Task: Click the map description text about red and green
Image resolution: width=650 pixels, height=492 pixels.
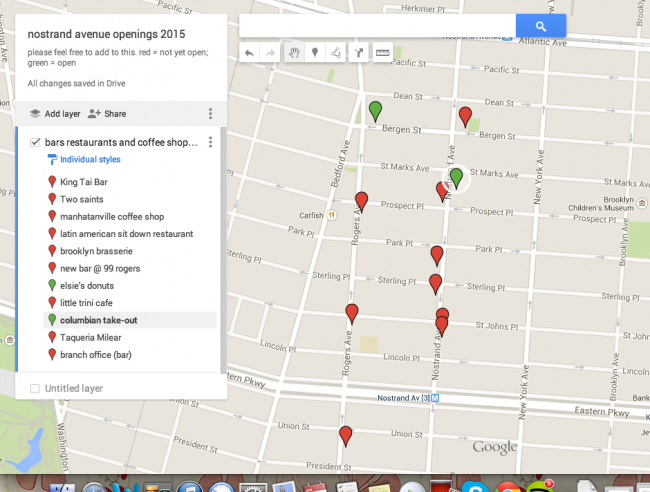Action: pos(118,58)
